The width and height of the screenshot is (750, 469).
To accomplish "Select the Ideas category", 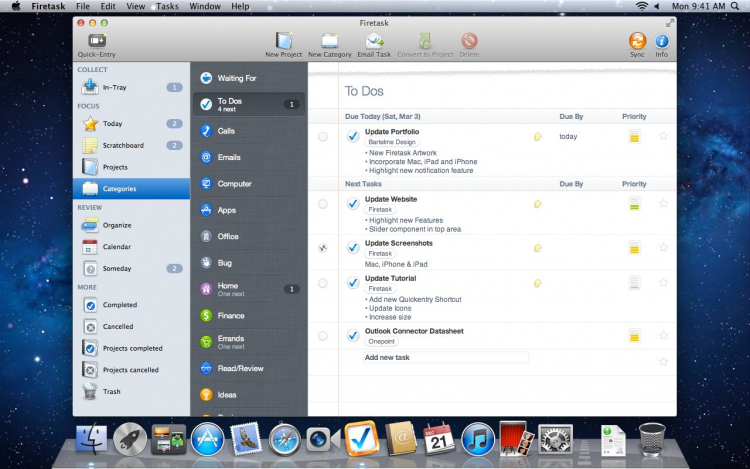I will pos(249,395).
